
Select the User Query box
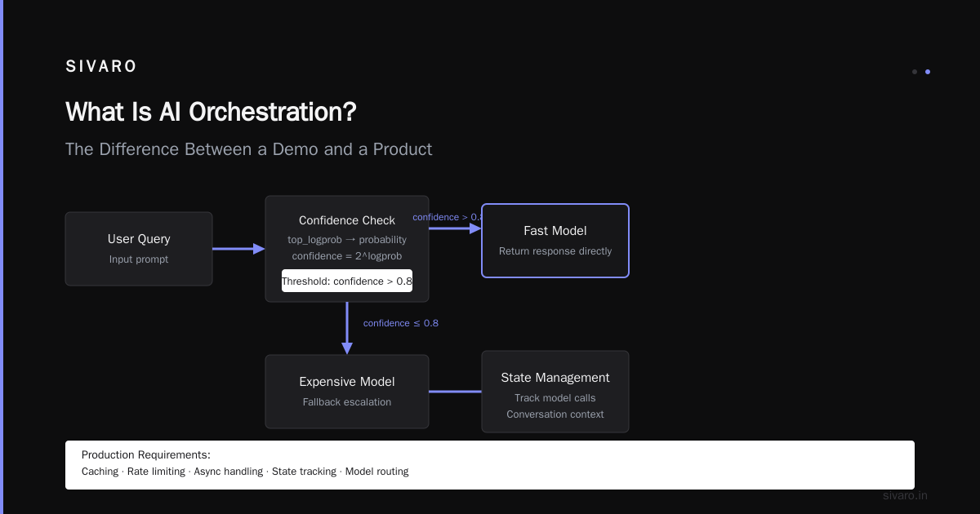[x=139, y=249]
